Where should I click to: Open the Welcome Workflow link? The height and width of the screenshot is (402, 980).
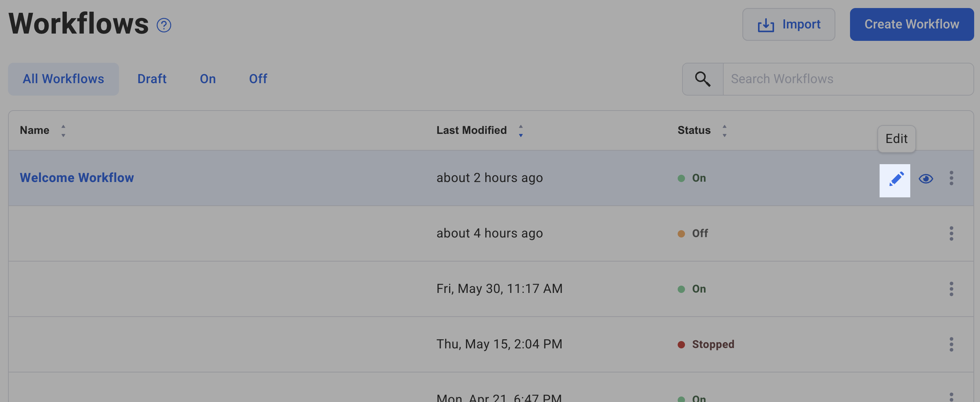pyautogui.click(x=77, y=178)
